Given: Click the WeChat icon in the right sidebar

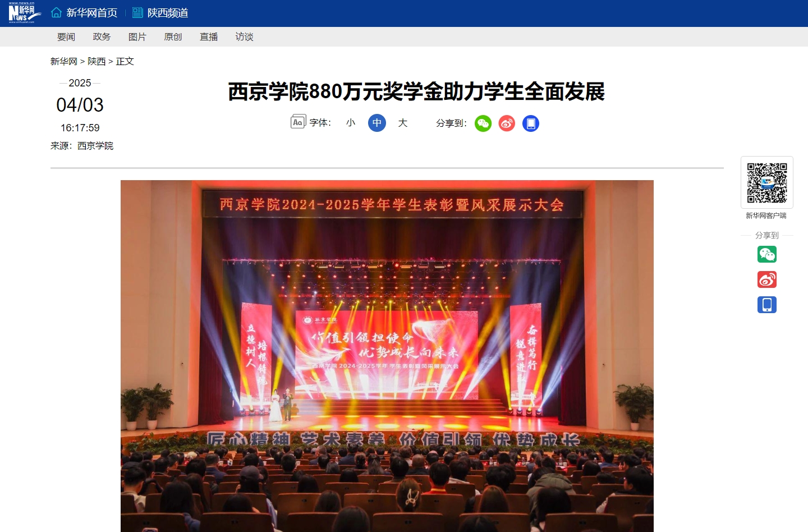Looking at the screenshot, I should 767,254.
